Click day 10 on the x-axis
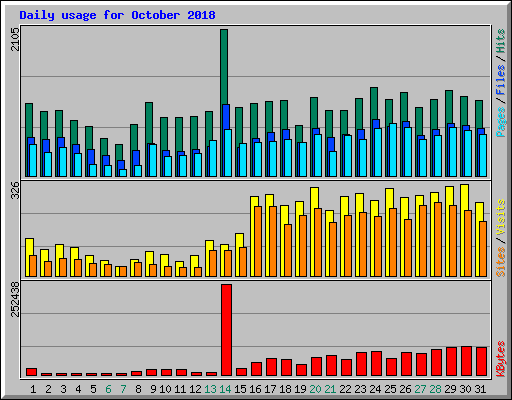 165,389
